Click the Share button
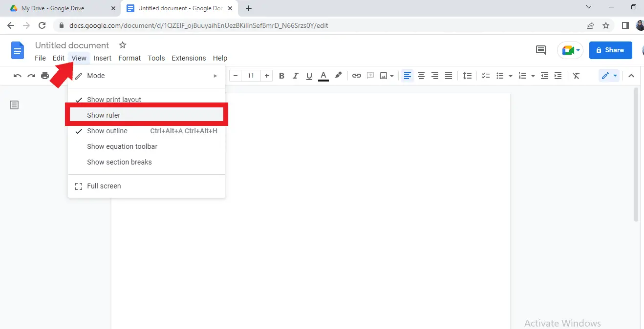This screenshot has width=644, height=329. (610, 50)
